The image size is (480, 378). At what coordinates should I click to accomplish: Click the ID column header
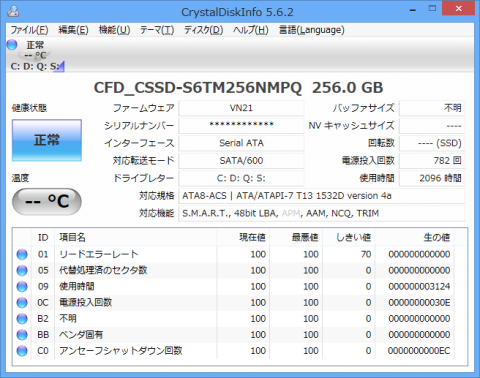43,237
